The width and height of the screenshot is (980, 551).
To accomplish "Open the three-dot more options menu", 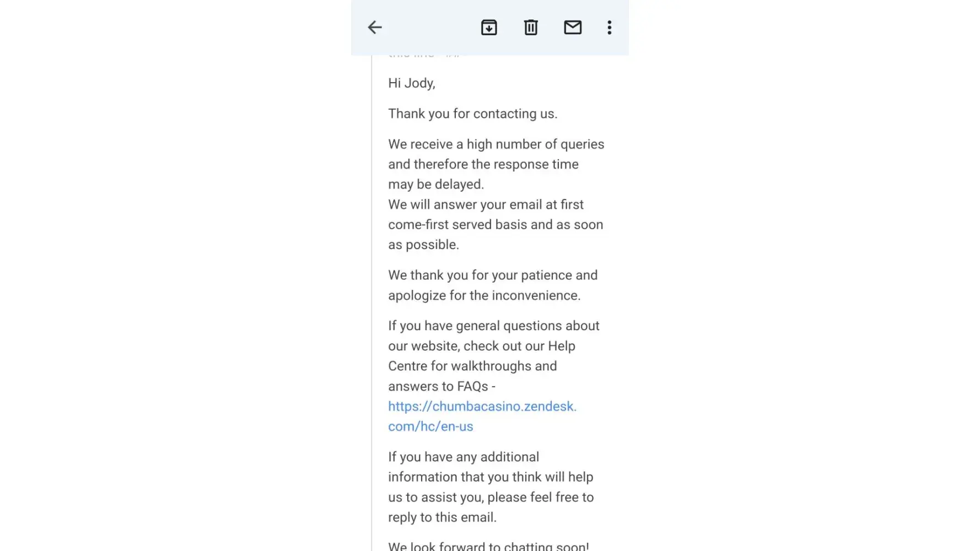I will [x=609, y=28].
